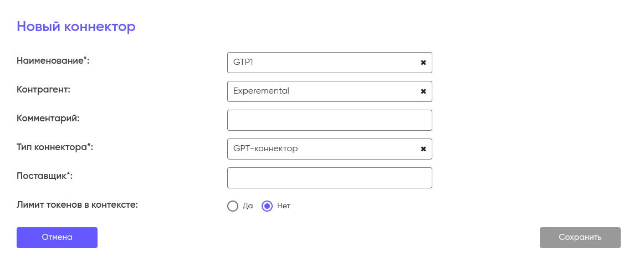Focus the empty Комментарий input field

tap(329, 120)
